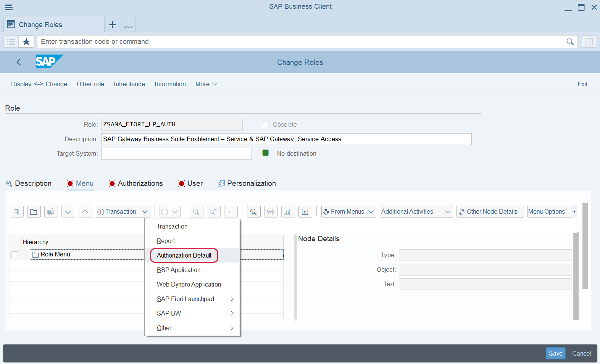The height and width of the screenshot is (364, 600).
Task: Switch to the Authorizations tab
Action: (x=136, y=184)
